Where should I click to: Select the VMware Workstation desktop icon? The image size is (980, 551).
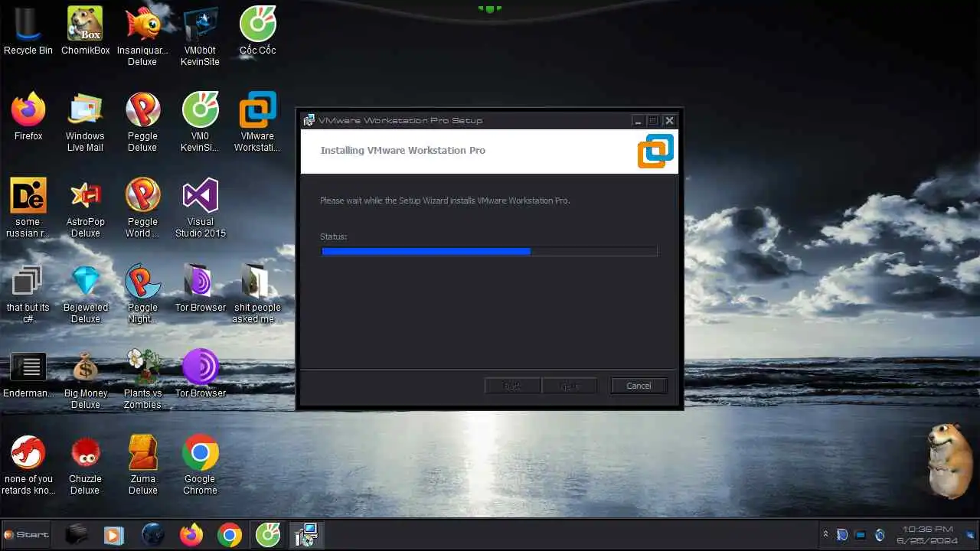point(257,122)
